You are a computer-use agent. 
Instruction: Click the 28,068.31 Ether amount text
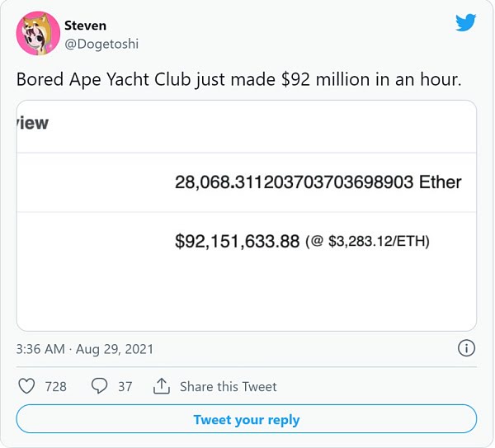coord(318,182)
